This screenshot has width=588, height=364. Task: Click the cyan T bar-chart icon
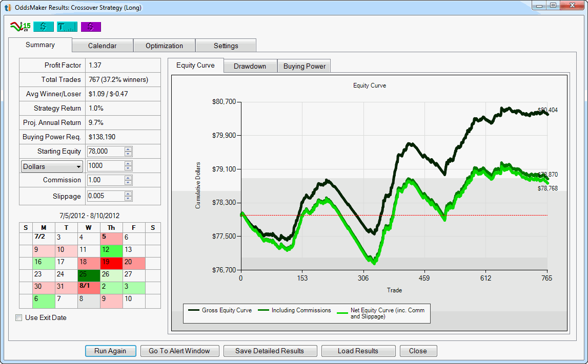(67, 27)
